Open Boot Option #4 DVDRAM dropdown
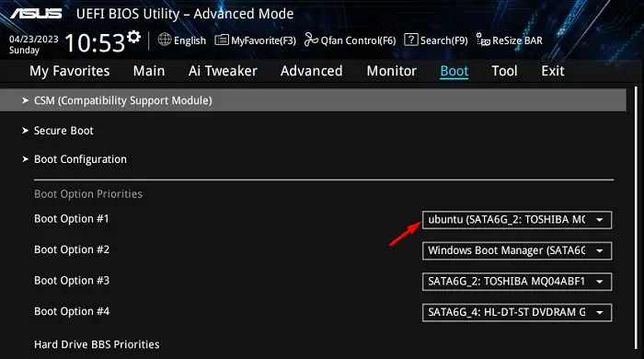This screenshot has width=644, height=359. pyautogui.click(x=517, y=312)
